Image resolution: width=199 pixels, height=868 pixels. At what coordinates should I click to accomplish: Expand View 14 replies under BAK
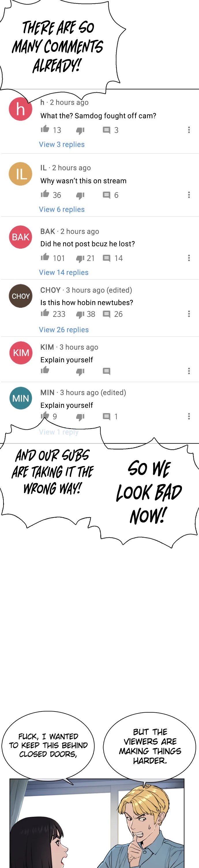(x=63, y=272)
